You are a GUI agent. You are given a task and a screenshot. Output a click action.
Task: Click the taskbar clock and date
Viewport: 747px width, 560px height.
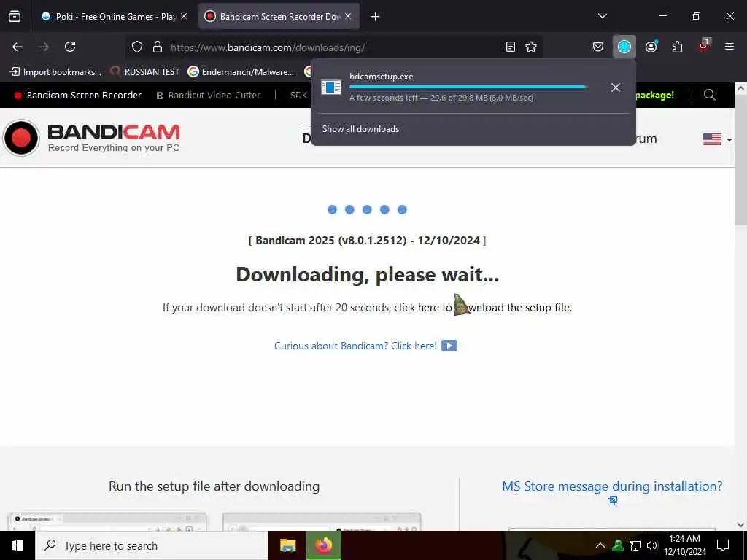[x=684, y=545]
